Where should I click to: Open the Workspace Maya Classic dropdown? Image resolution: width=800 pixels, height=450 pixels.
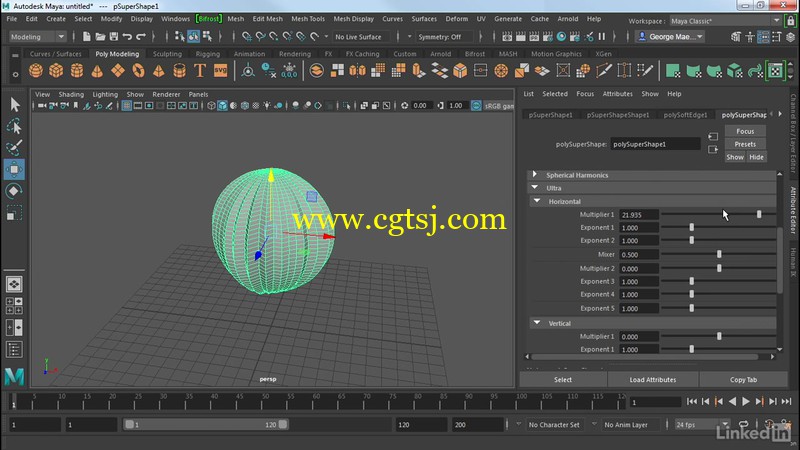point(725,21)
